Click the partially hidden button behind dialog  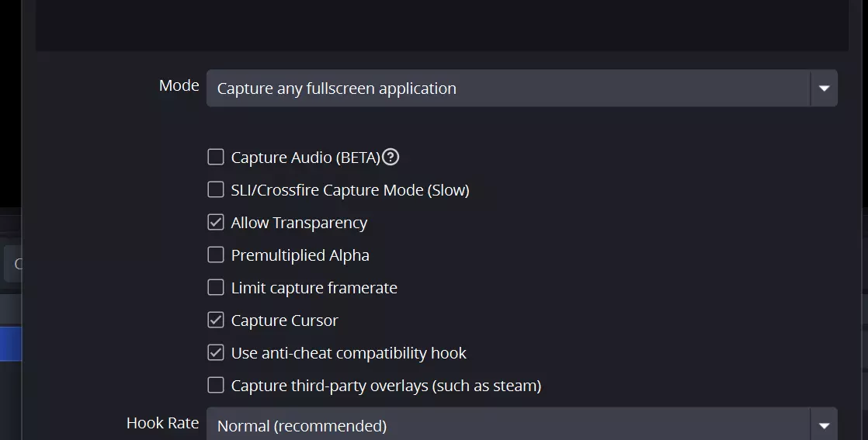12,264
